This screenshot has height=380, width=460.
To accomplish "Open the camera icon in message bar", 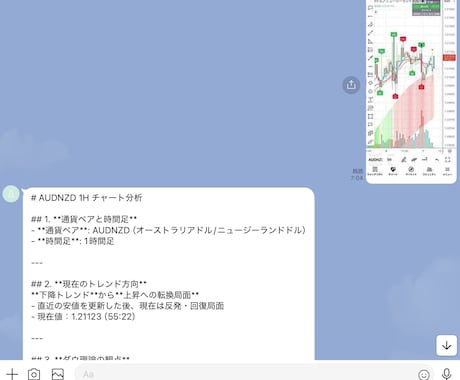I will [x=34, y=374].
